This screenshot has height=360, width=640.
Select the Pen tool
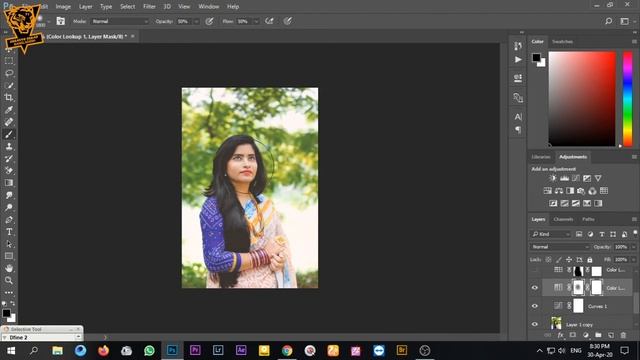click(x=9, y=220)
